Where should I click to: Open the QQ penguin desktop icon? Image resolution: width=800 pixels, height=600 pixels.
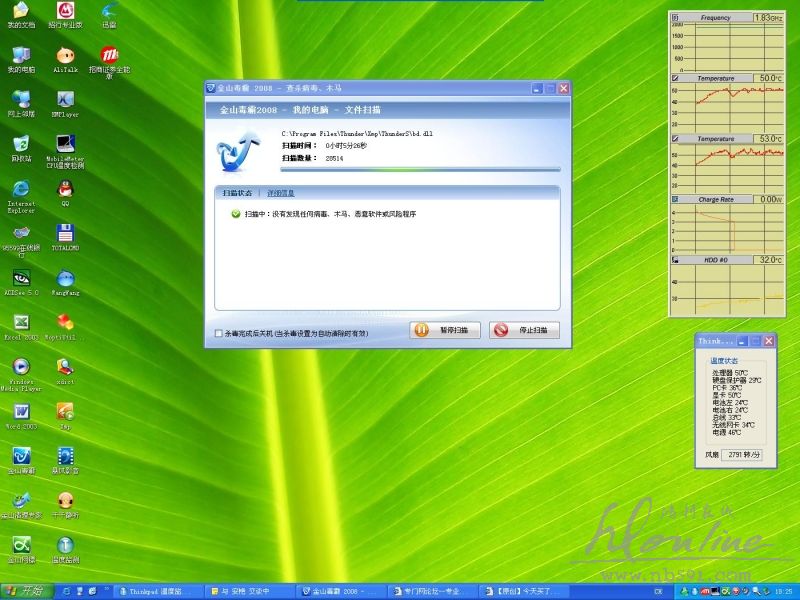pyautogui.click(x=66, y=187)
